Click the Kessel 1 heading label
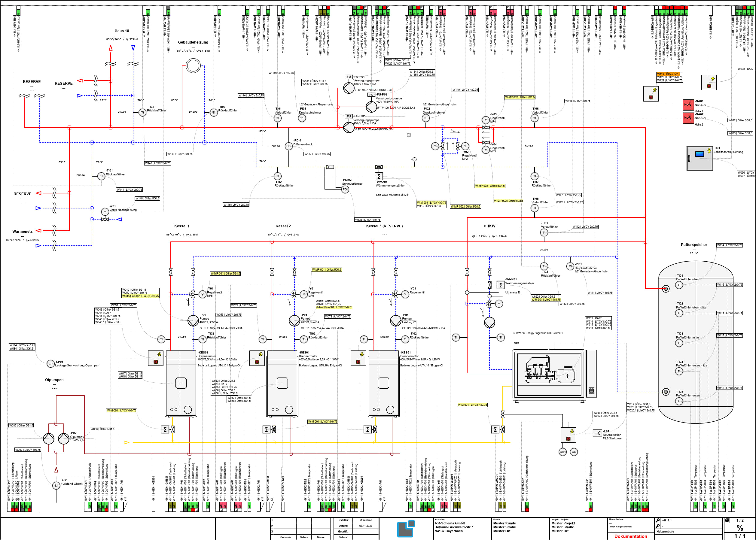Viewport: 756px width, 540px height. [181, 226]
